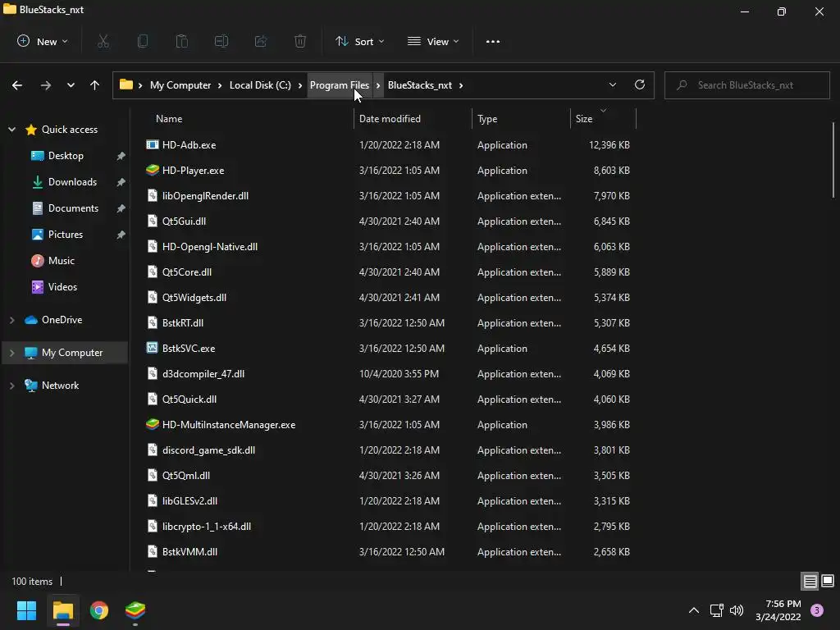Viewport: 840px width, 630px height.
Task: Click the Search BlueStacks_nxt field
Action: [x=747, y=85]
